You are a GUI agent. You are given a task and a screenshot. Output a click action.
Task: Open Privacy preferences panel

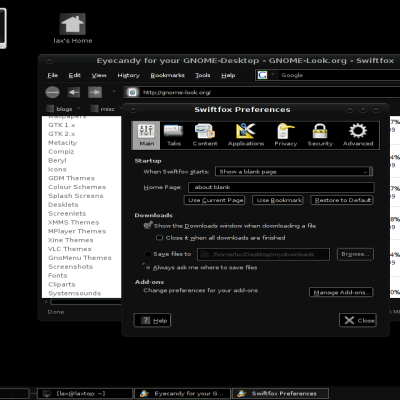tap(286, 135)
